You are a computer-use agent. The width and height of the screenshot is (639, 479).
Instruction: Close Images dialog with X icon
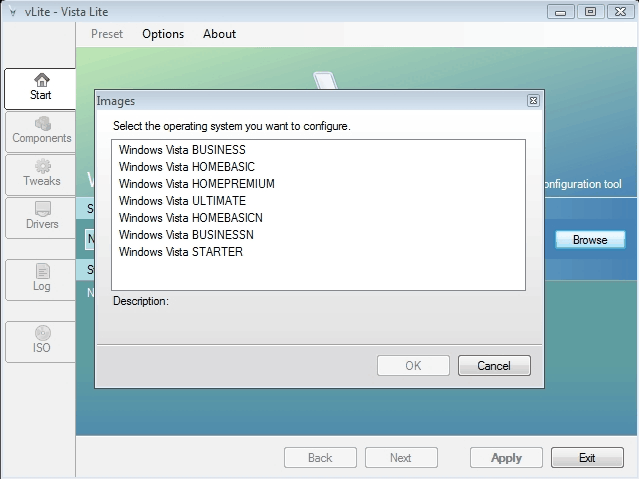tap(533, 101)
